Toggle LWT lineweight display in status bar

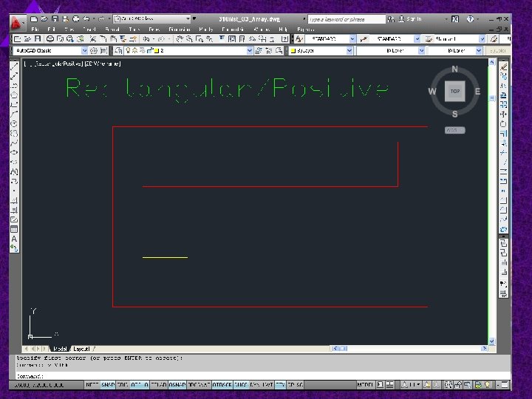[267, 385]
